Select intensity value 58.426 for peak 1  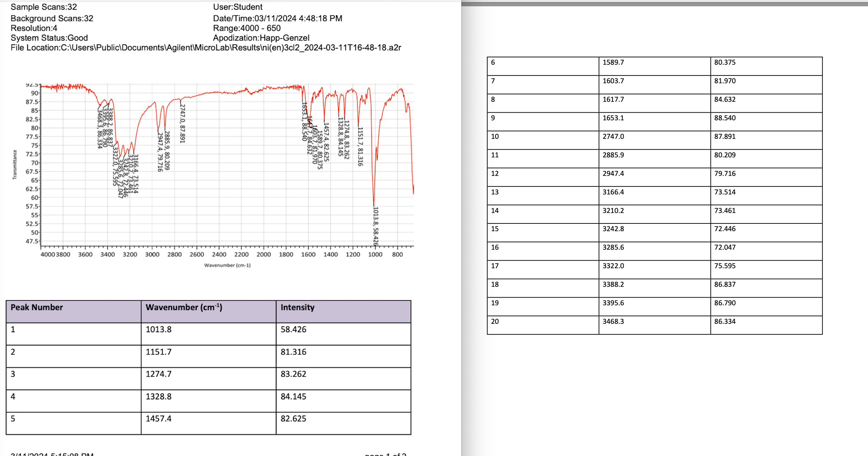click(x=293, y=329)
